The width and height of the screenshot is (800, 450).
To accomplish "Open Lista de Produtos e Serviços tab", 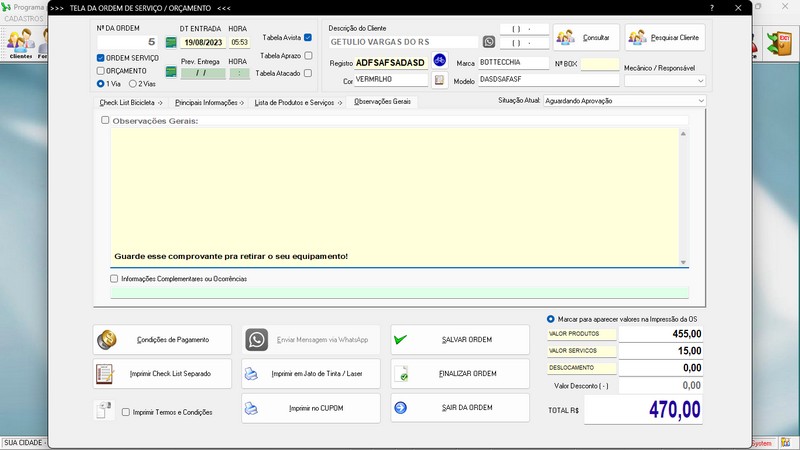I will [298, 102].
